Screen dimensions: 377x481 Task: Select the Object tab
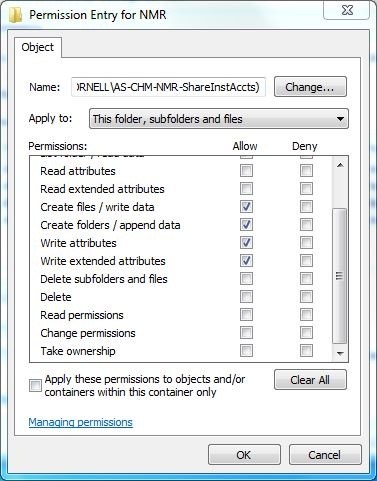coord(37,47)
